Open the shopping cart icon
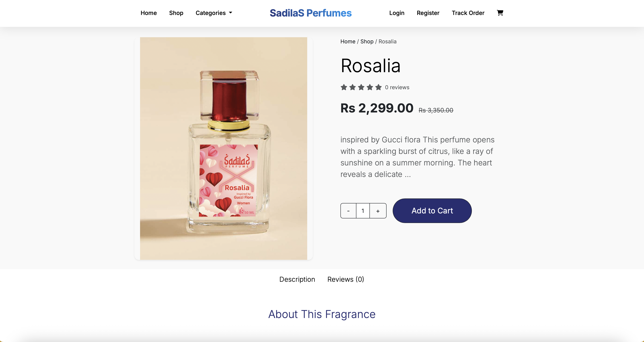This screenshot has width=644, height=342. (500, 13)
